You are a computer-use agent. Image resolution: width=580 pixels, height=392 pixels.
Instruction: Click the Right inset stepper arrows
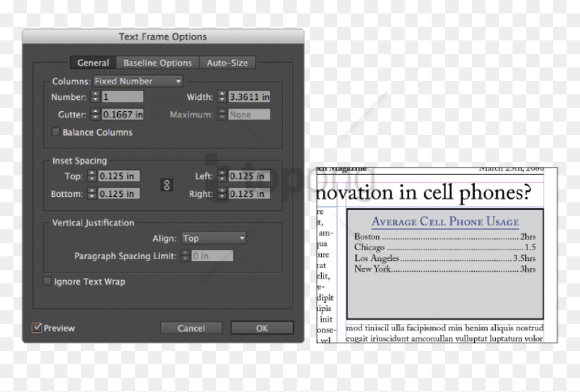222,194
